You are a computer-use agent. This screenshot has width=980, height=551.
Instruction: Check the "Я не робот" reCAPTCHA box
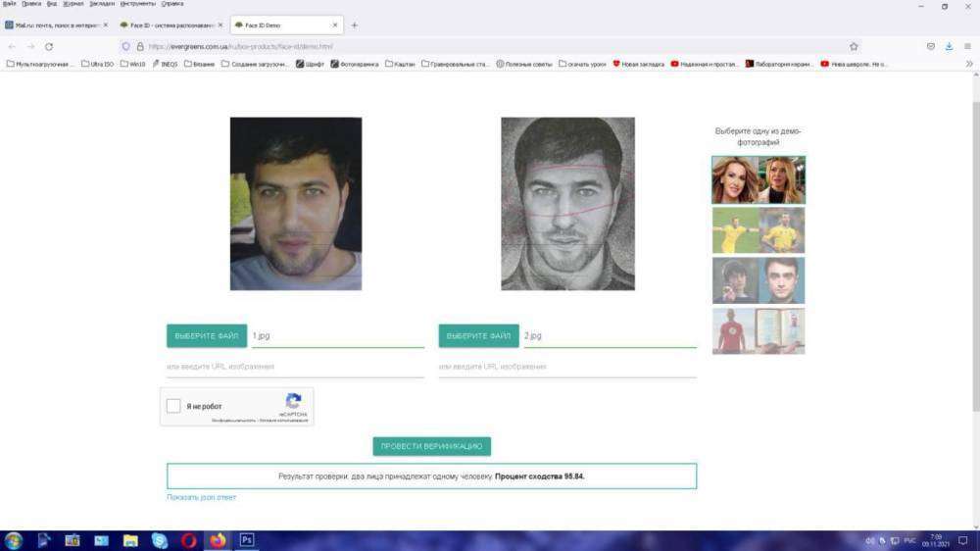173,406
